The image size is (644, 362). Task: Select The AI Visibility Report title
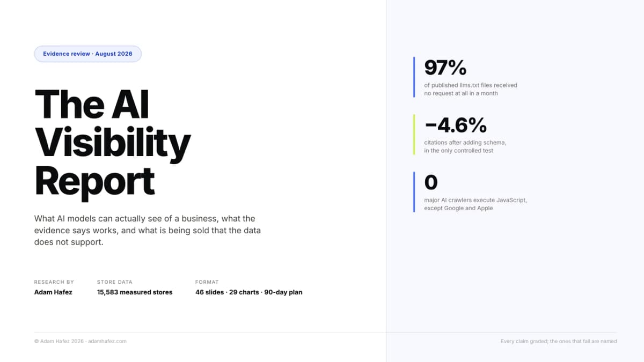tap(113, 143)
